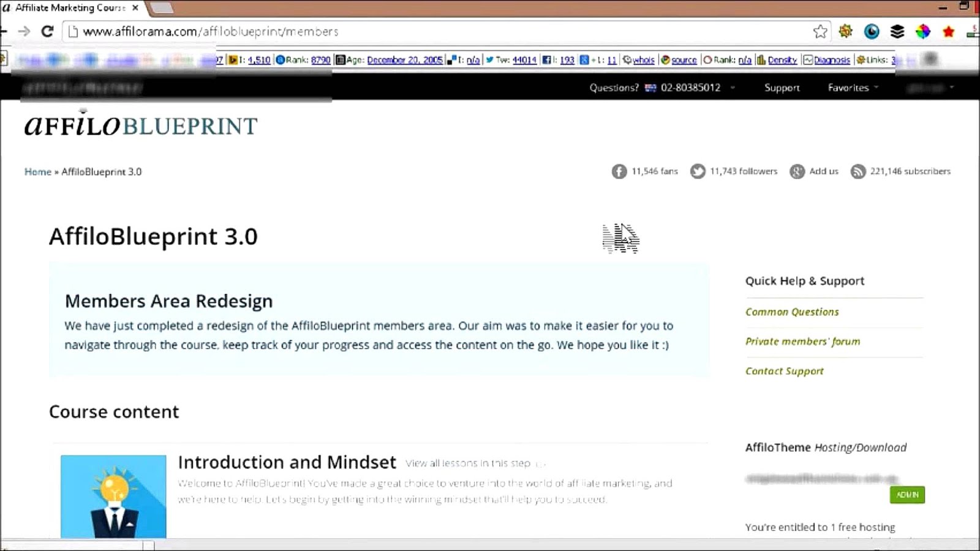Viewport: 980px width, 551px height.
Task: Click the Facebook count 193 in toolbar
Action: 567,60
